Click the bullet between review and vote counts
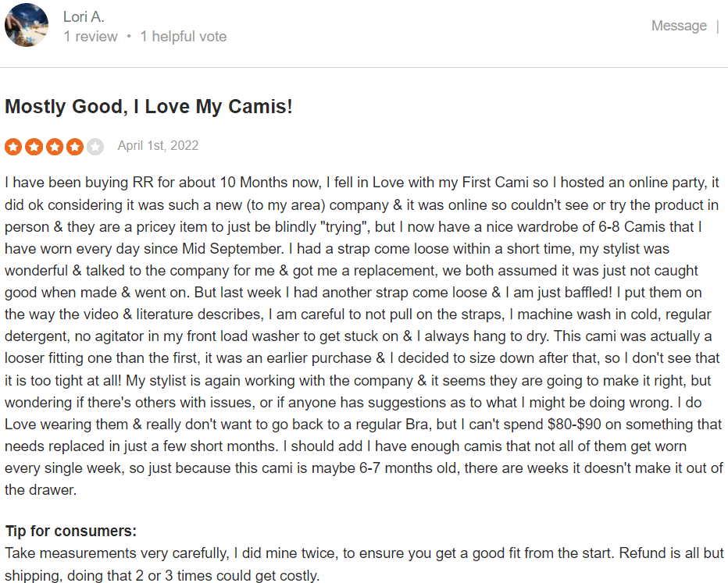Image resolution: width=728 pixels, height=583 pixels. point(129,37)
